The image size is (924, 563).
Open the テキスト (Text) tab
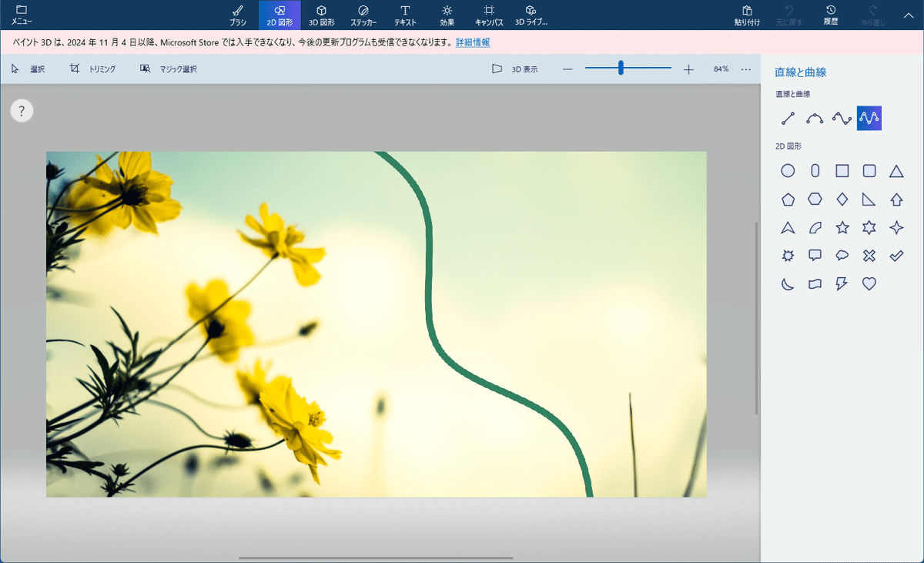point(405,15)
